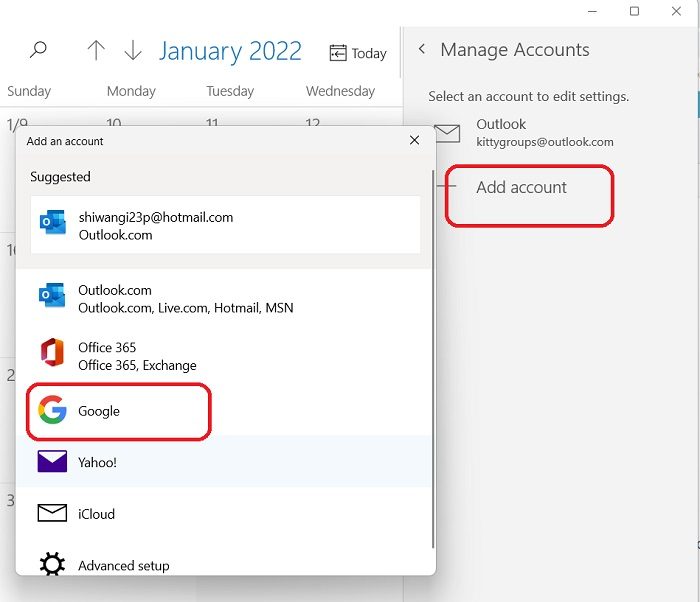
Task: Close the Add an account dialog
Action: coord(414,141)
